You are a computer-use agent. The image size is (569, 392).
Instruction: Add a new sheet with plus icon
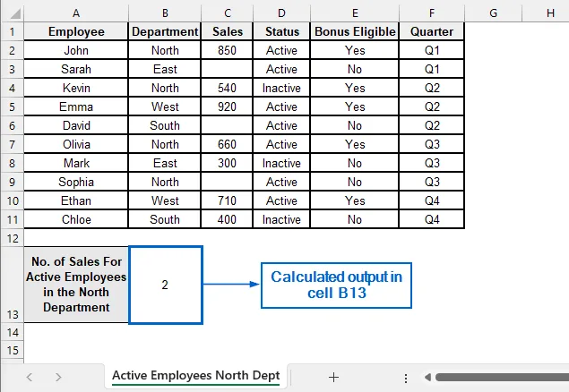pyautogui.click(x=333, y=377)
